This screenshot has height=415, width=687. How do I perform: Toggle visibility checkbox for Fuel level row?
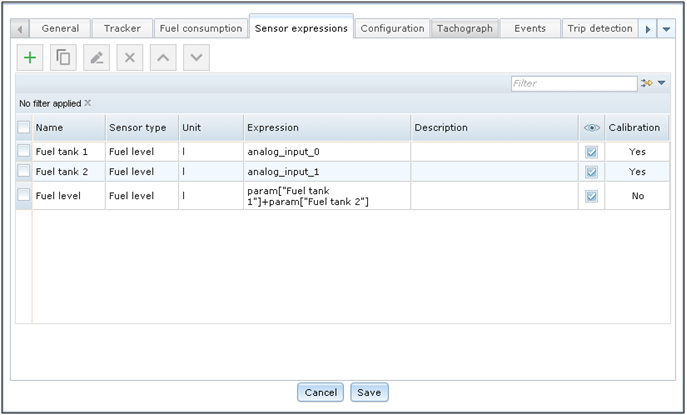tap(591, 196)
